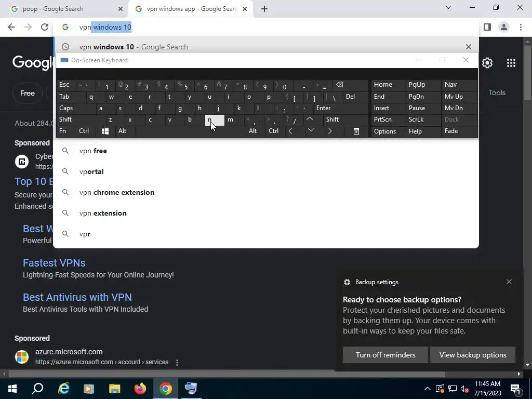Viewport: 532px width, 399px height.
Task: Click 'View backup options' button
Action: point(473,355)
